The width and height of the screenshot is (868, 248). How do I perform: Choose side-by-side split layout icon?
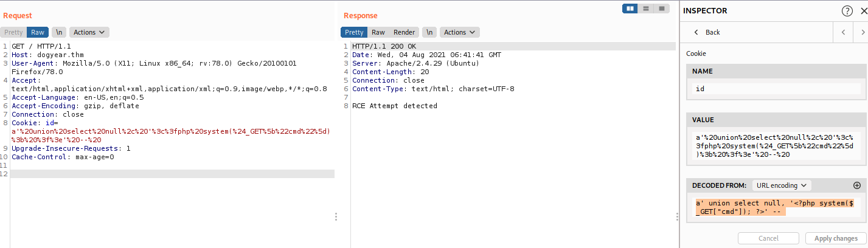tap(631, 9)
